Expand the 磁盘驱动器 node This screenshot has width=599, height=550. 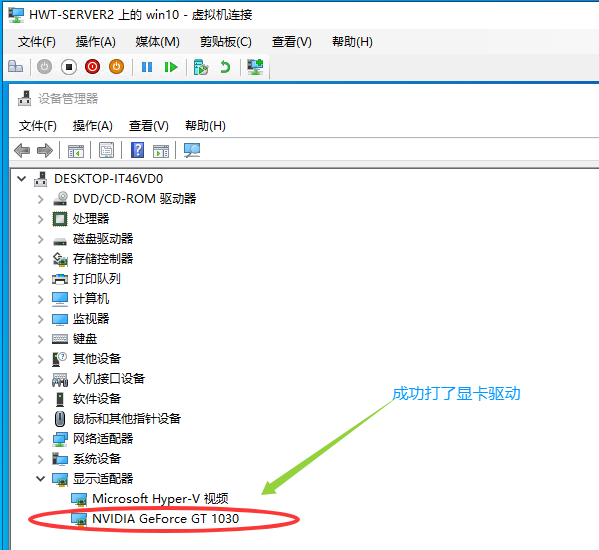[40, 239]
